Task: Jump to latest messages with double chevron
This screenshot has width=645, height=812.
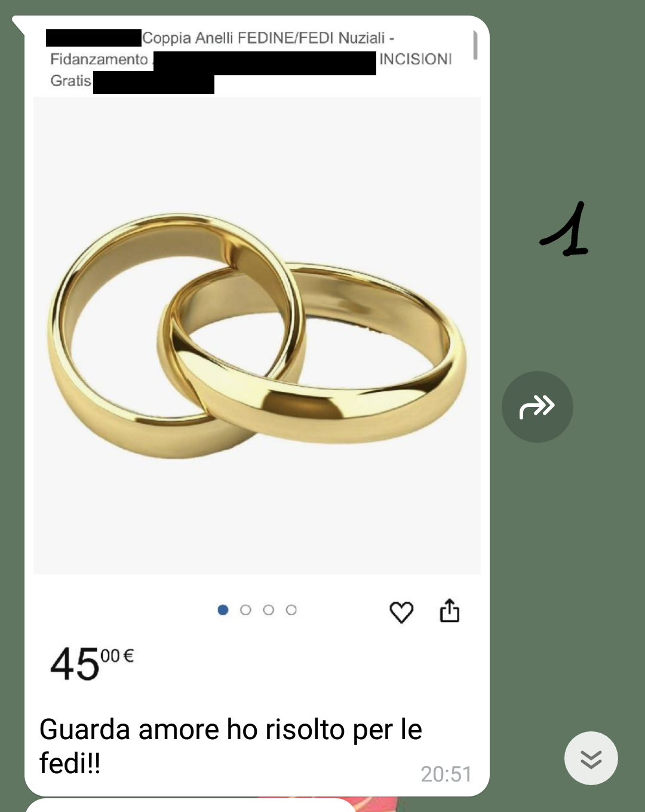Action: coord(591,758)
